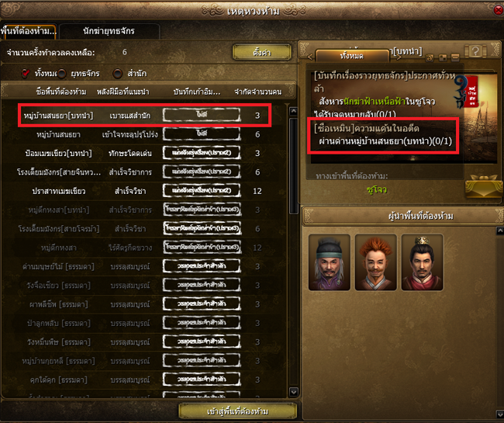Click the เข้าสู่พื้นที่ต้องห้าม enter button
The height and width of the screenshot is (423, 504).
[237, 411]
